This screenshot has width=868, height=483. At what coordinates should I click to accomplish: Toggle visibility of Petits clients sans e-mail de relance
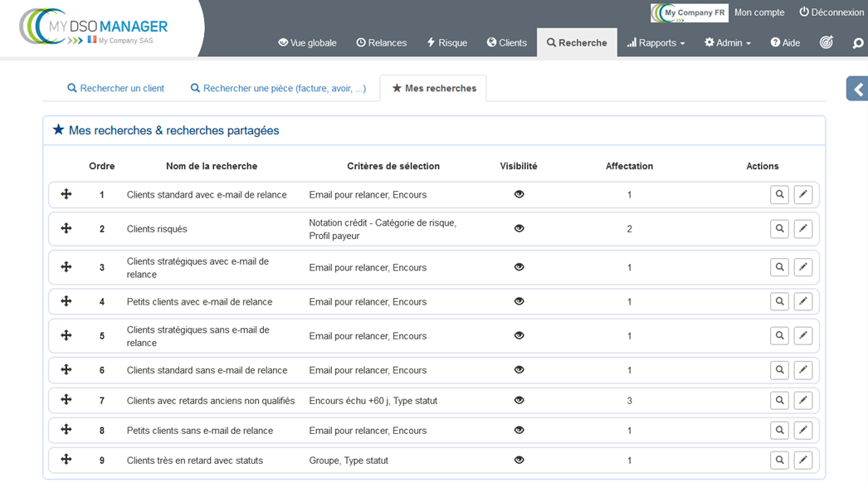point(519,431)
